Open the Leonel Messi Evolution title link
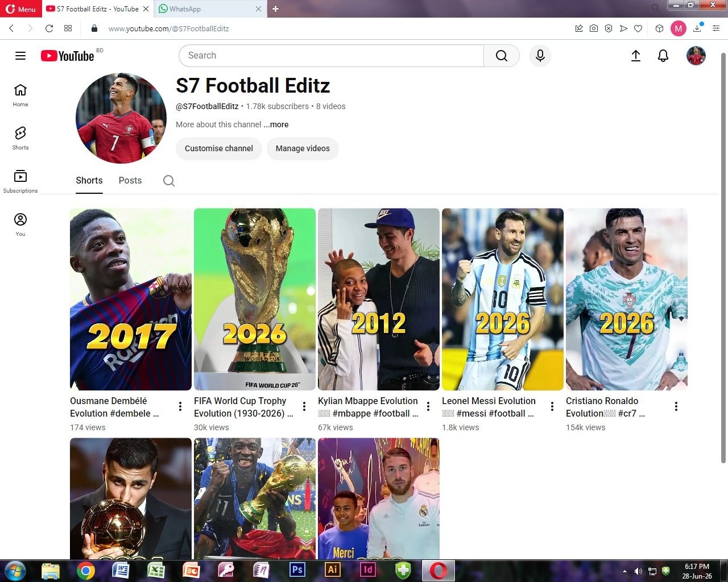Viewport: 728px width, 582px height. pyautogui.click(x=489, y=407)
